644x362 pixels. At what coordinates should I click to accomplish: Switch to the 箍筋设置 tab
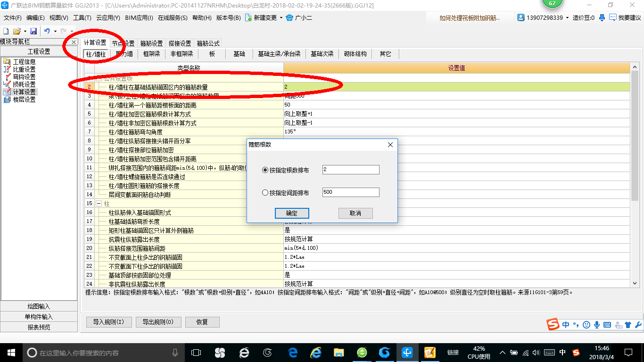pos(151,43)
